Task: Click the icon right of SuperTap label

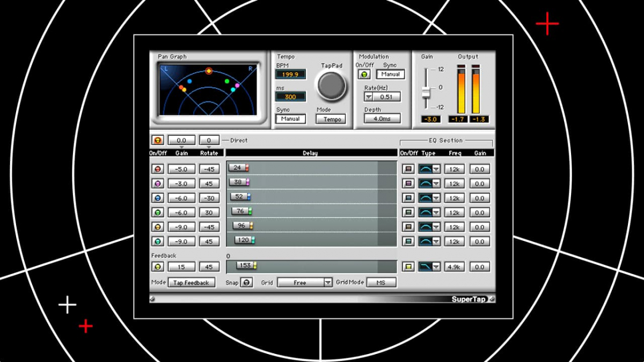Action: (492, 299)
